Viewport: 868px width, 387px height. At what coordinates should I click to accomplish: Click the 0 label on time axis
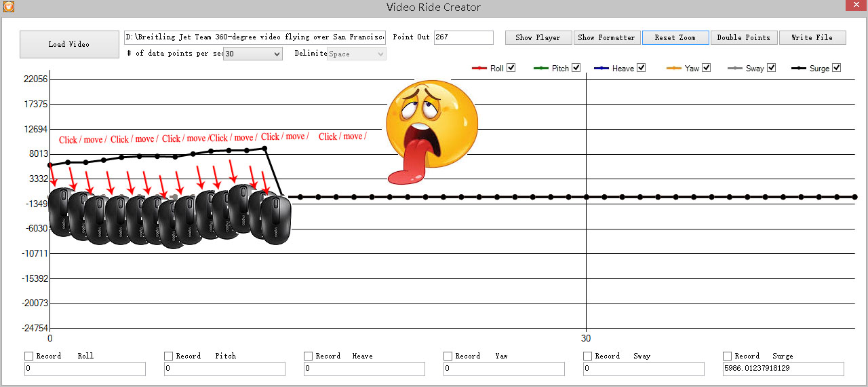point(50,338)
